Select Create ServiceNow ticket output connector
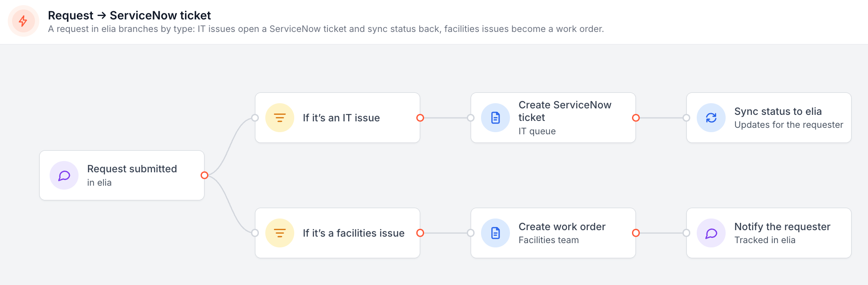The height and width of the screenshot is (285, 868). 636,118
